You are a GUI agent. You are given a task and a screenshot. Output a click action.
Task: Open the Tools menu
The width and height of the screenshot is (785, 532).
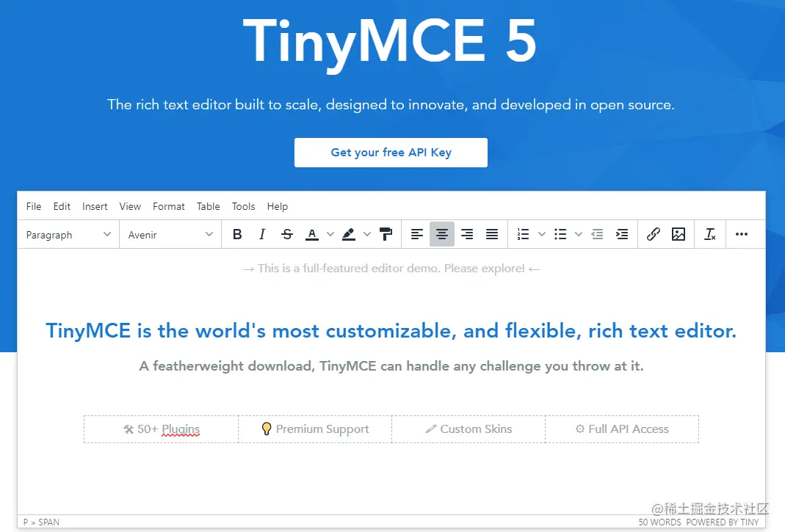pyautogui.click(x=243, y=206)
